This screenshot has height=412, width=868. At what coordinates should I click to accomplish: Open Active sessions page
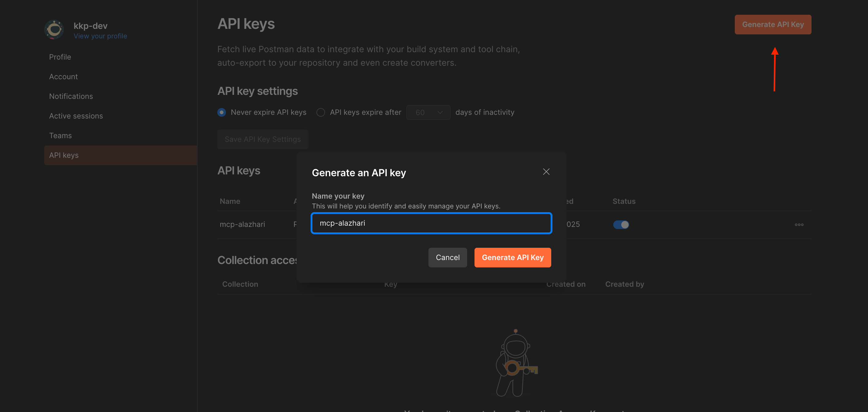[76, 116]
